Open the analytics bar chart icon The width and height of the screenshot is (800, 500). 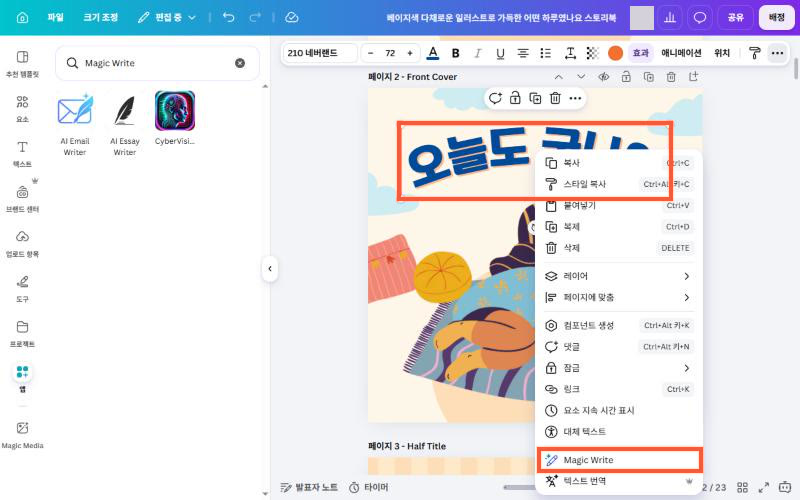670,18
